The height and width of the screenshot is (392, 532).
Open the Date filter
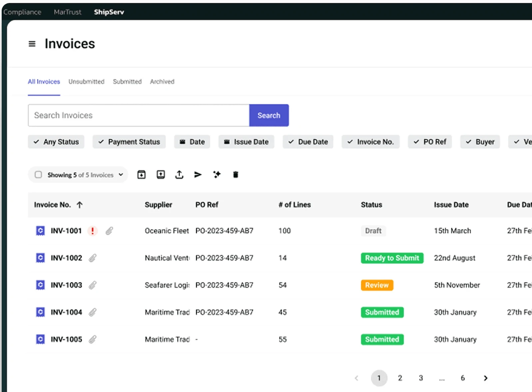coord(192,142)
